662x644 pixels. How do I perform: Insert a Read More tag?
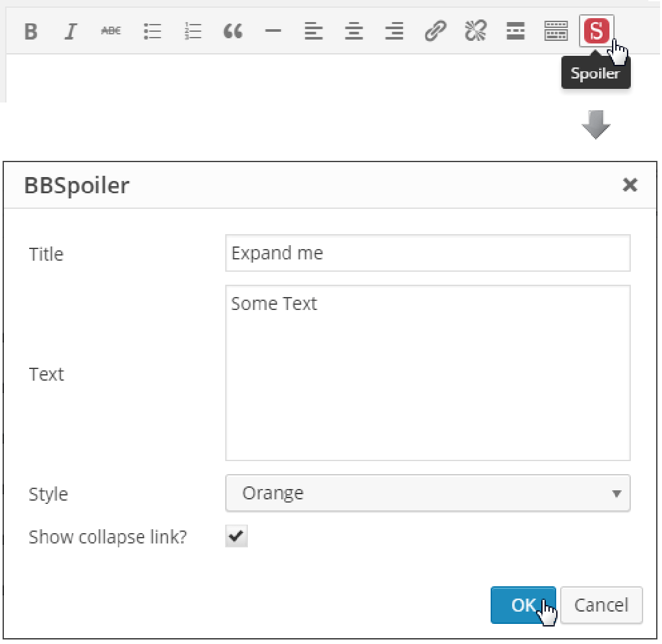pyautogui.click(x=515, y=30)
